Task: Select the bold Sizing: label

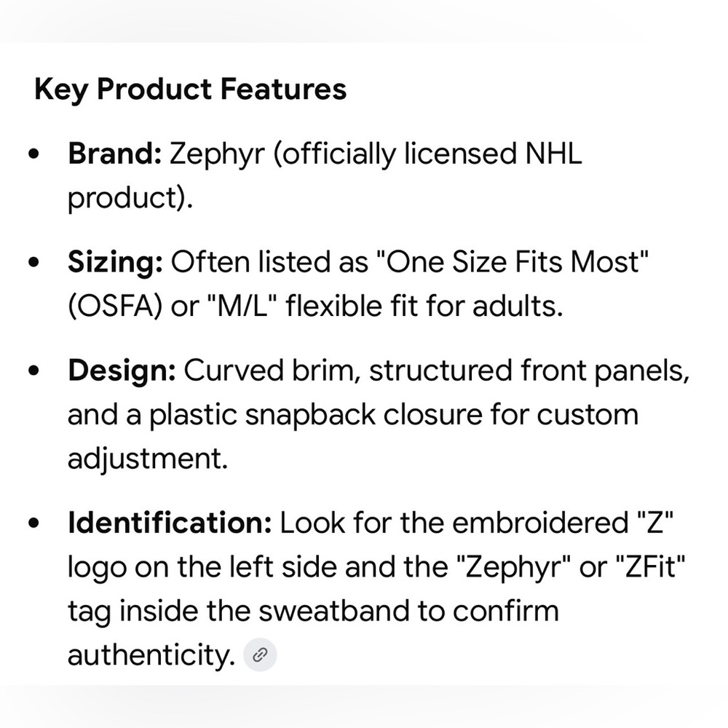Action: tap(115, 263)
